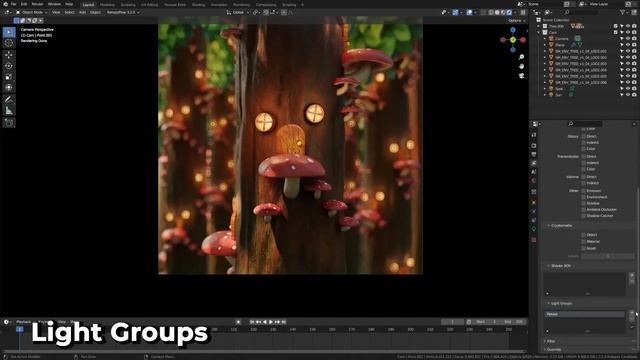
Task: Switch to the Compositing workspace tab
Action: click(x=266, y=5)
